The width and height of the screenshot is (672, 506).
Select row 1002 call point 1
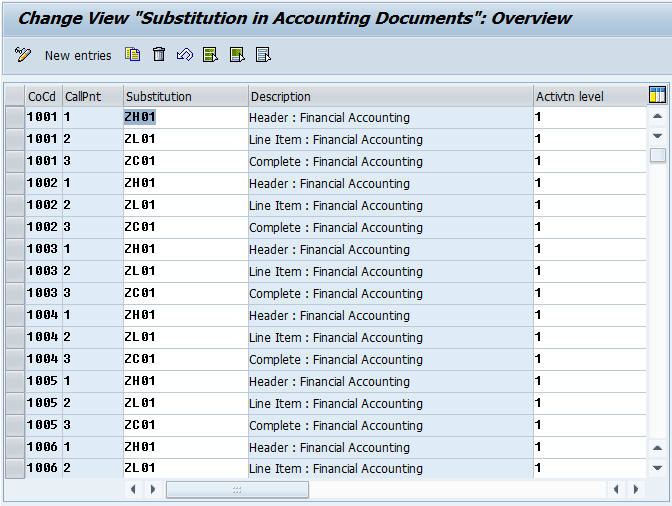pos(15,183)
